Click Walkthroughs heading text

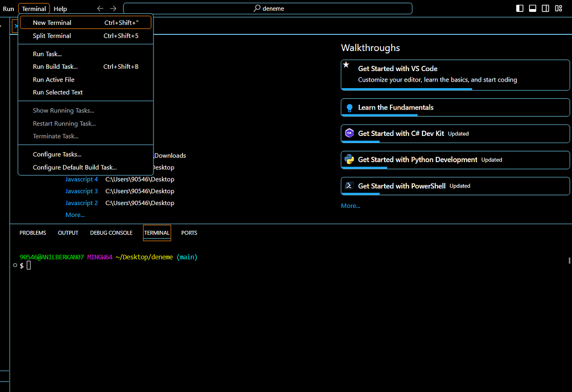pyautogui.click(x=370, y=48)
